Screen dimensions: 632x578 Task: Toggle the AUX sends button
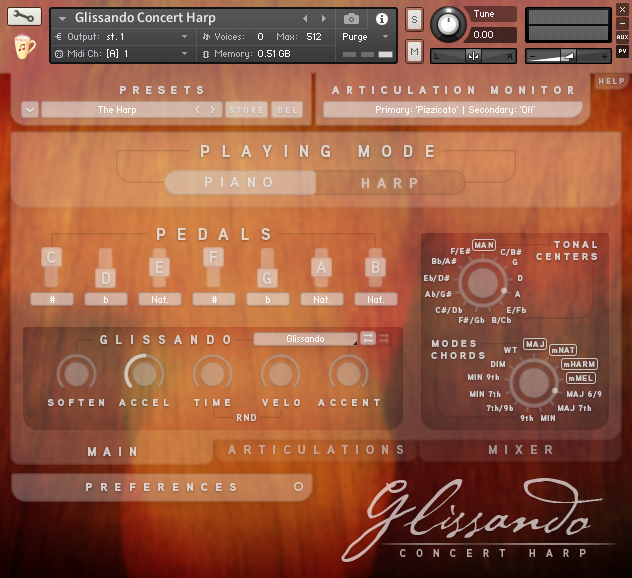pyautogui.click(x=622, y=37)
